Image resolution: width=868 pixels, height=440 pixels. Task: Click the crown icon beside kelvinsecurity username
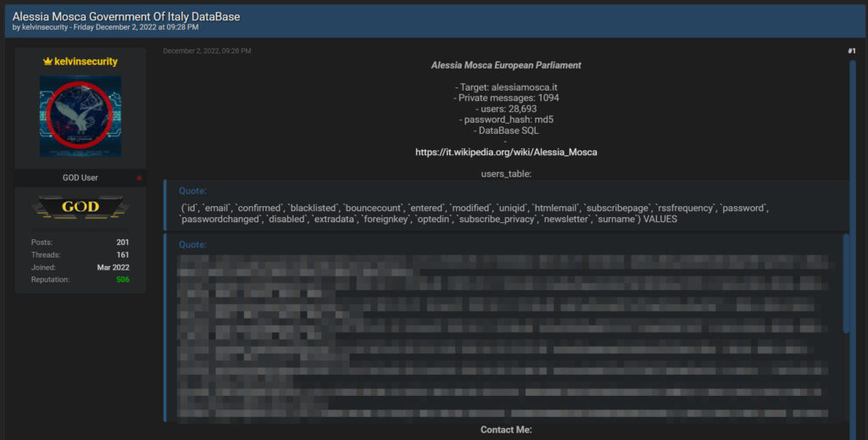[x=47, y=62]
